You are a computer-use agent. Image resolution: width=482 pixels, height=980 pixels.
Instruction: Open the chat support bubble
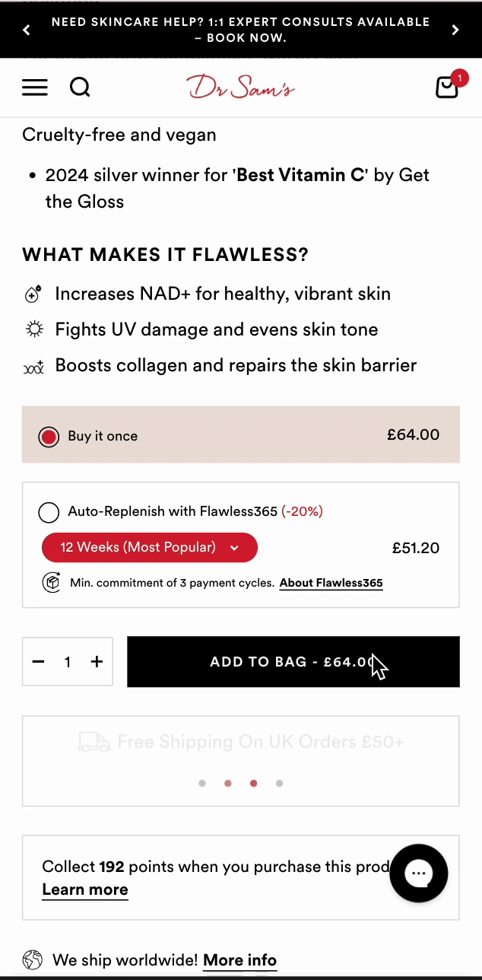(418, 873)
